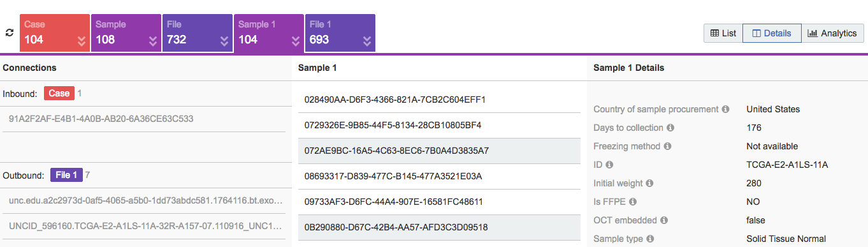Expand the File 732 chevron
The image size is (868, 247).
click(x=224, y=41)
